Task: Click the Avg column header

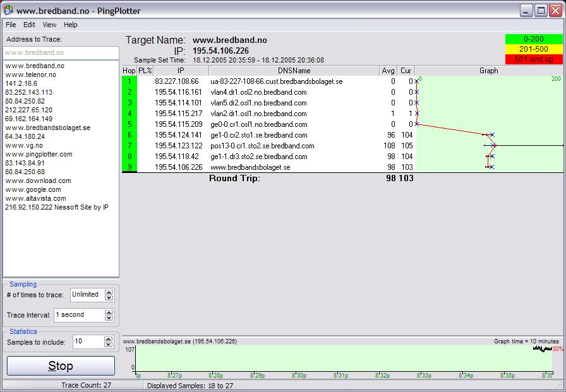Action: (388, 71)
